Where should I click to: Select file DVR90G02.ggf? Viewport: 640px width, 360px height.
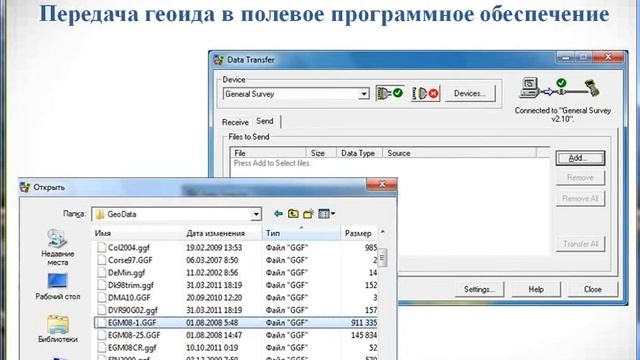pyautogui.click(x=133, y=310)
